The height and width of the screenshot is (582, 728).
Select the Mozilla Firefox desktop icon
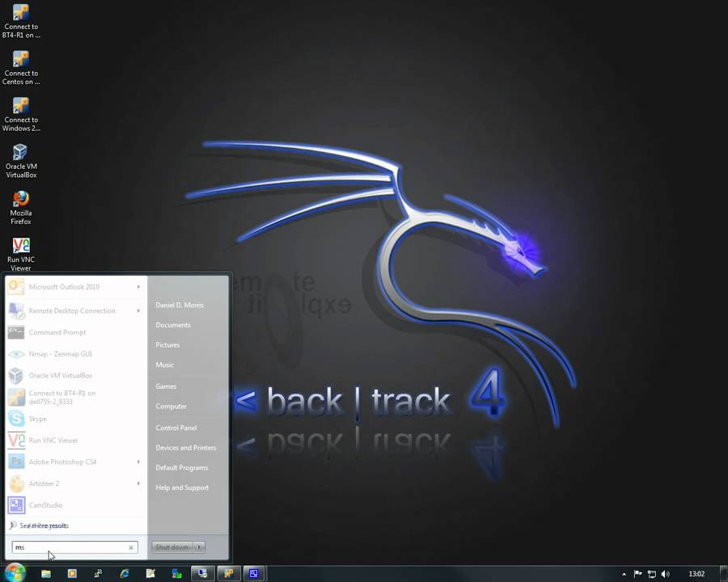click(x=21, y=208)
